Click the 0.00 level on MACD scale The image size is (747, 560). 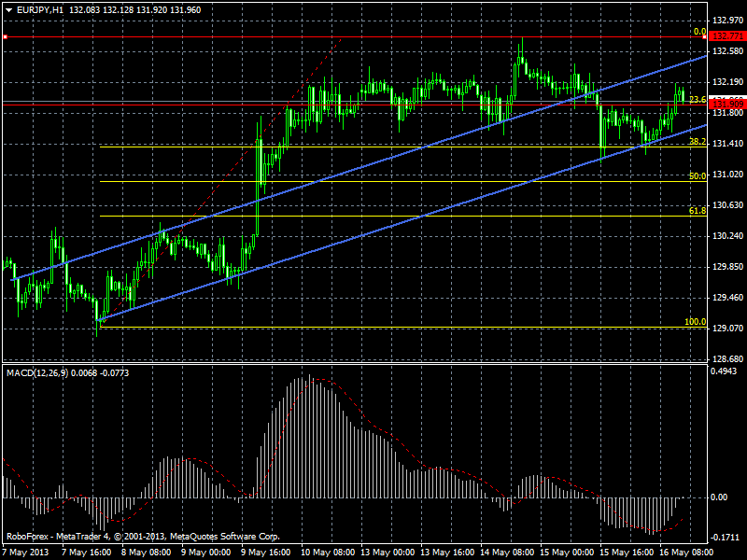coord(719,497)
